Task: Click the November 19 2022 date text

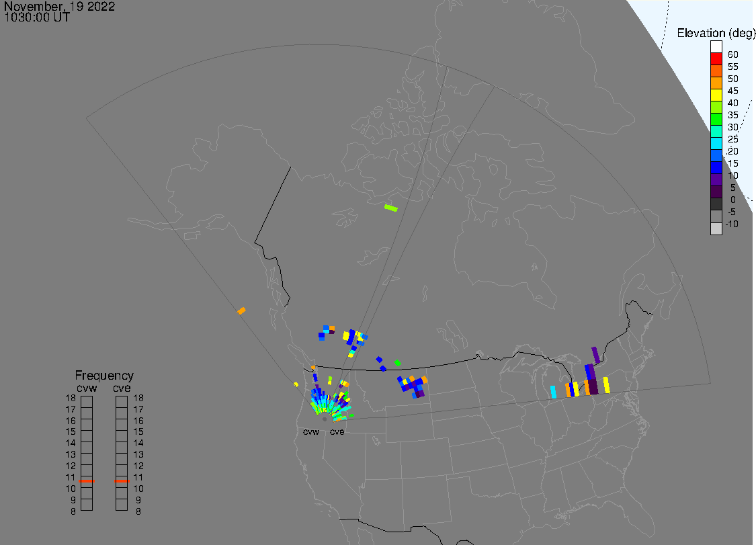Action: point(59,7)
